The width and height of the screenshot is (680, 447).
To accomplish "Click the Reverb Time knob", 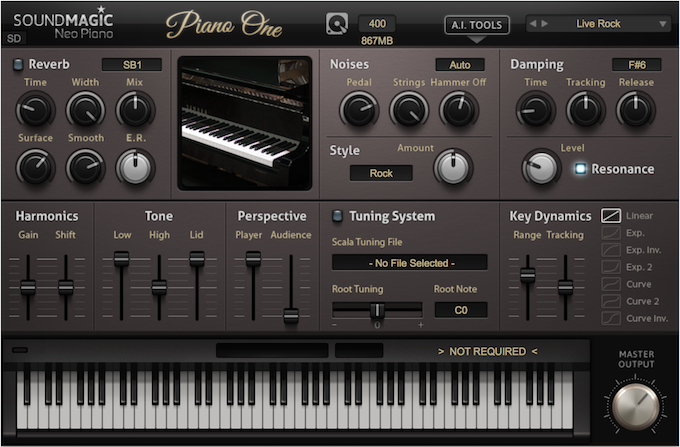I will (35, 110).
